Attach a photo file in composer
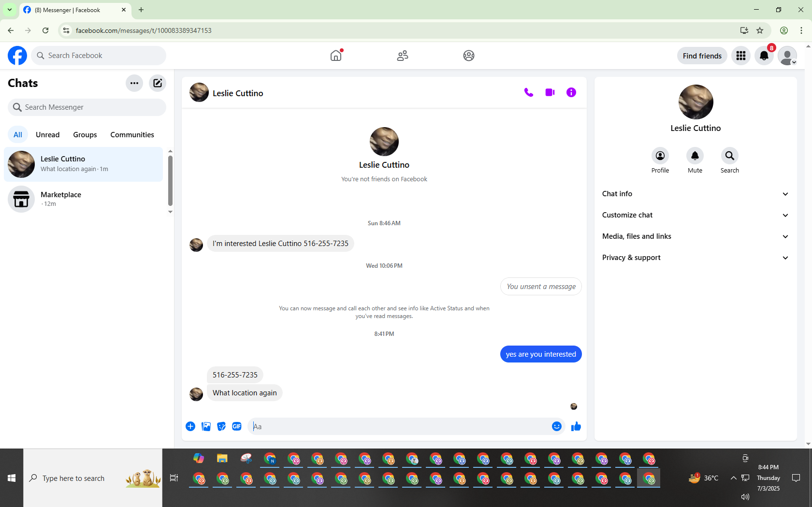812x507 pixels. coord(206,426)
